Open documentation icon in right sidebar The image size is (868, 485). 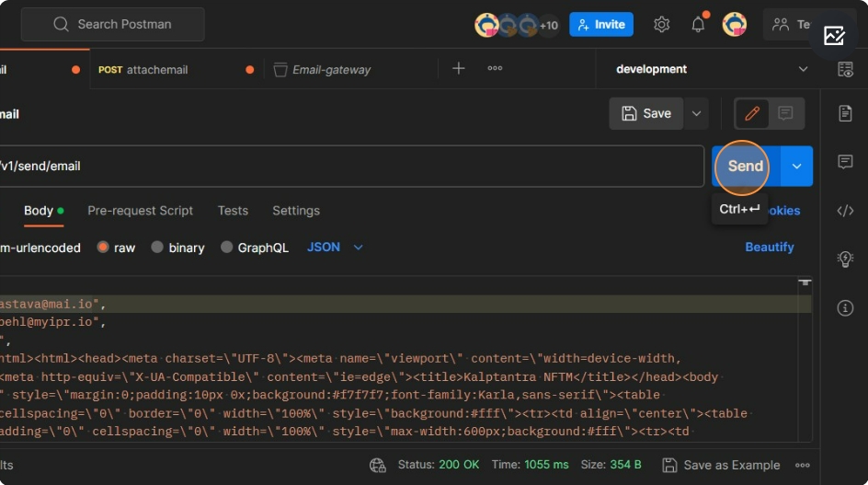pyautogui.click(x=845, y=113)
